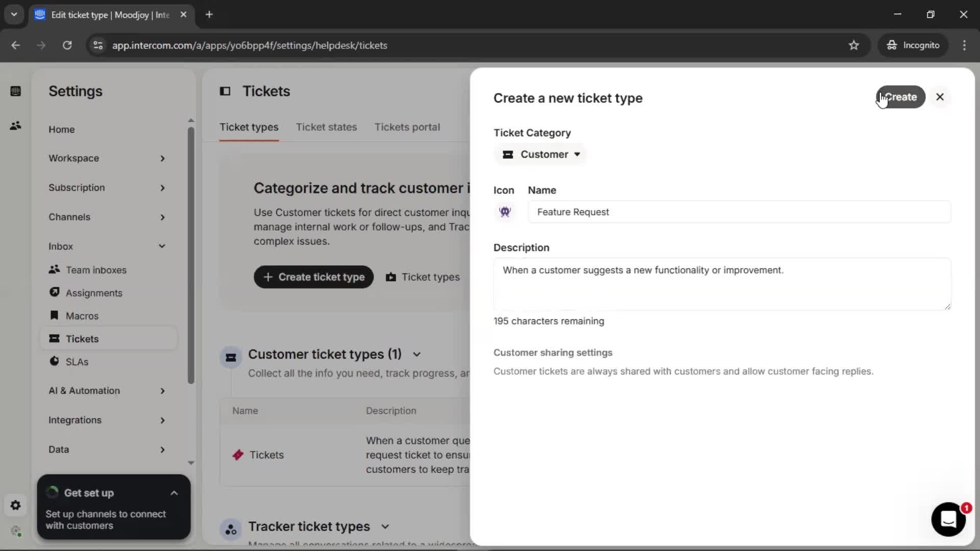Close the Edit ticket type browser tab

(x=183, y=15)
